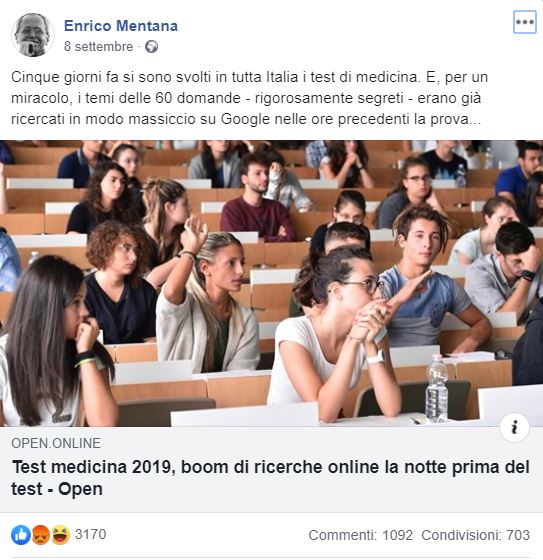543x560 pixels.
Task: Click the post text starting Cinque giorni fa
Action: tap(249, 98)
